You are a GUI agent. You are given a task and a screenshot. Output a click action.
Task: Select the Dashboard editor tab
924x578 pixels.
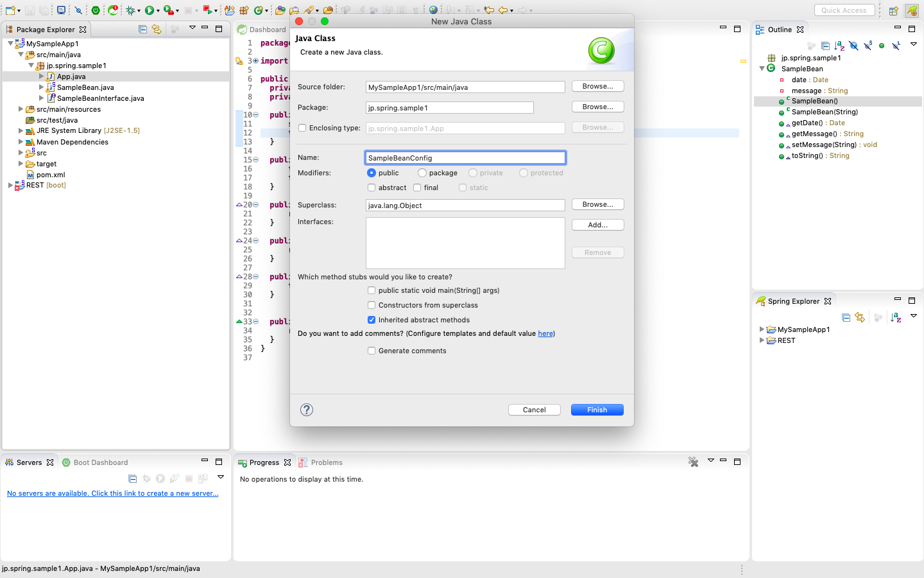point(262,30)
